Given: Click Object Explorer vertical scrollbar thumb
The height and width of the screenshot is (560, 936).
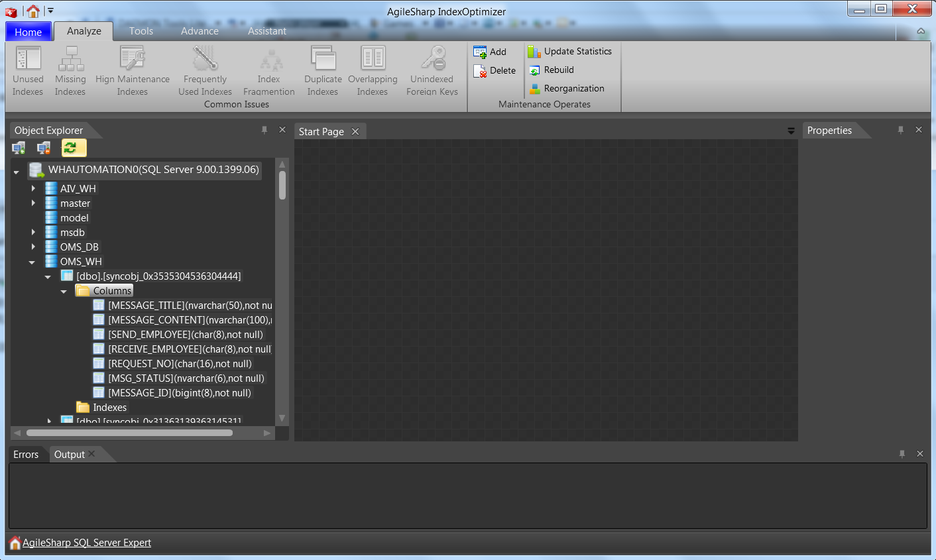Looking at the screenshot, I should coord(282,185).
